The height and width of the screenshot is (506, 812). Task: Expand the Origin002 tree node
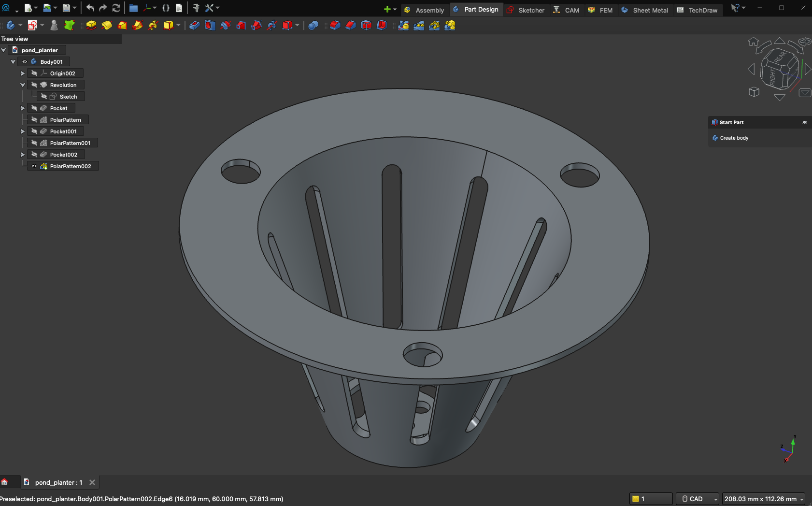tap(23, 73)
